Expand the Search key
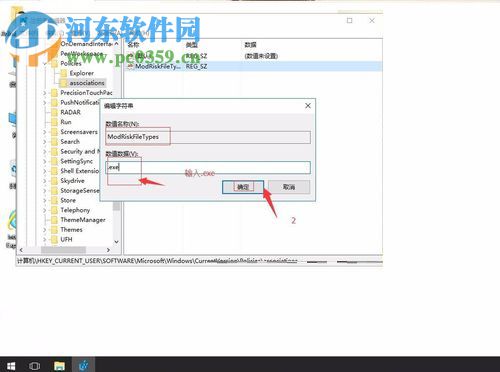This screenshot has width=500, height=372. (45, 142)
